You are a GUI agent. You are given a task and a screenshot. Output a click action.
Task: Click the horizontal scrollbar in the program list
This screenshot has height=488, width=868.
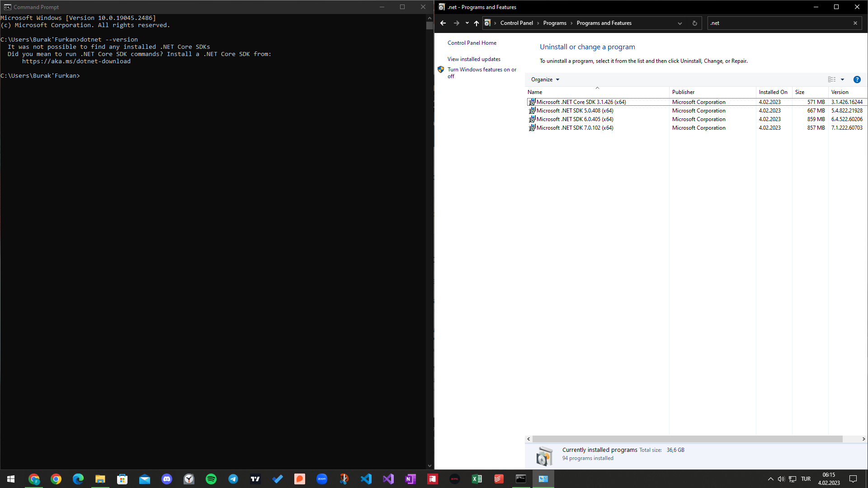(687, 439)
